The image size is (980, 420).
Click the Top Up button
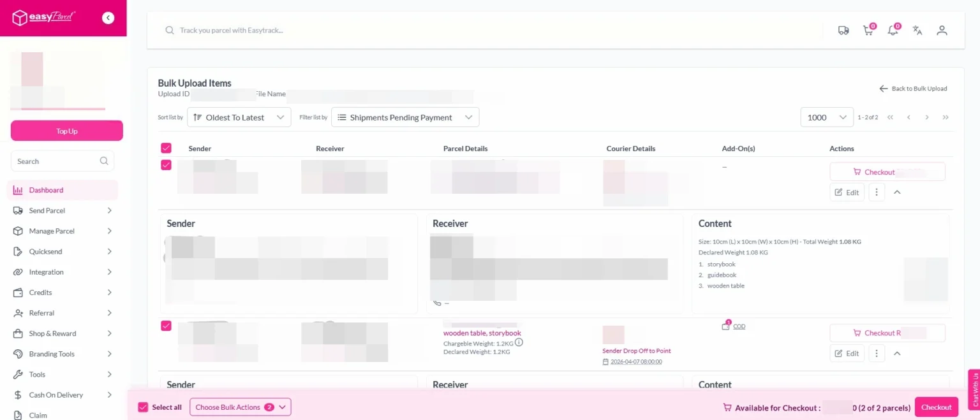click(66, 131)
